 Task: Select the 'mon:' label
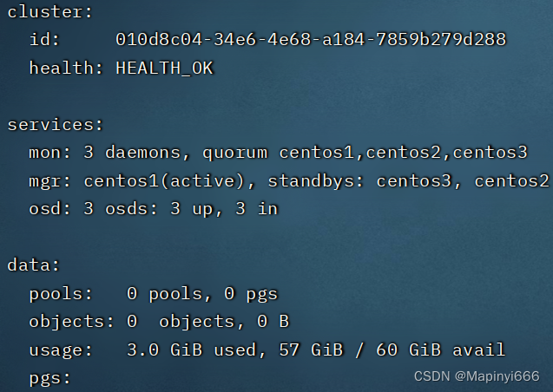49,153
